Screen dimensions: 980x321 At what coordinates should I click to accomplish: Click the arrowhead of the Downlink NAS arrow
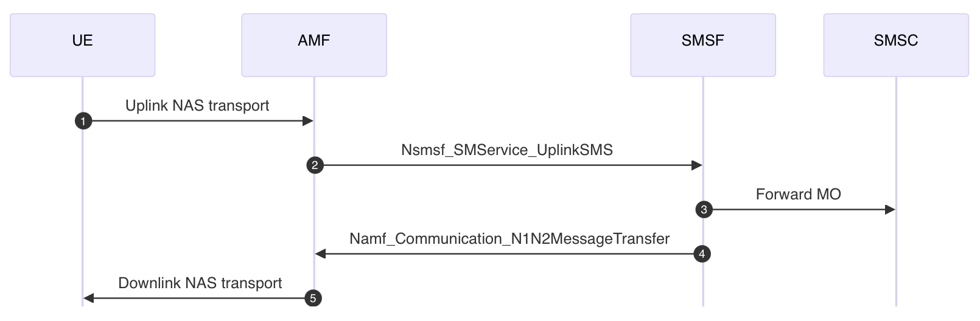(89, 299)
